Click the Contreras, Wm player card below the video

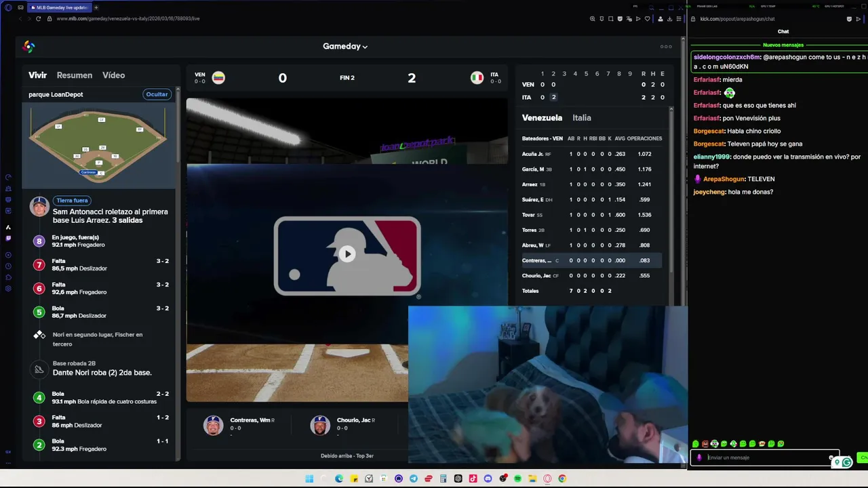pyautogui.click(x=239, y=424)
